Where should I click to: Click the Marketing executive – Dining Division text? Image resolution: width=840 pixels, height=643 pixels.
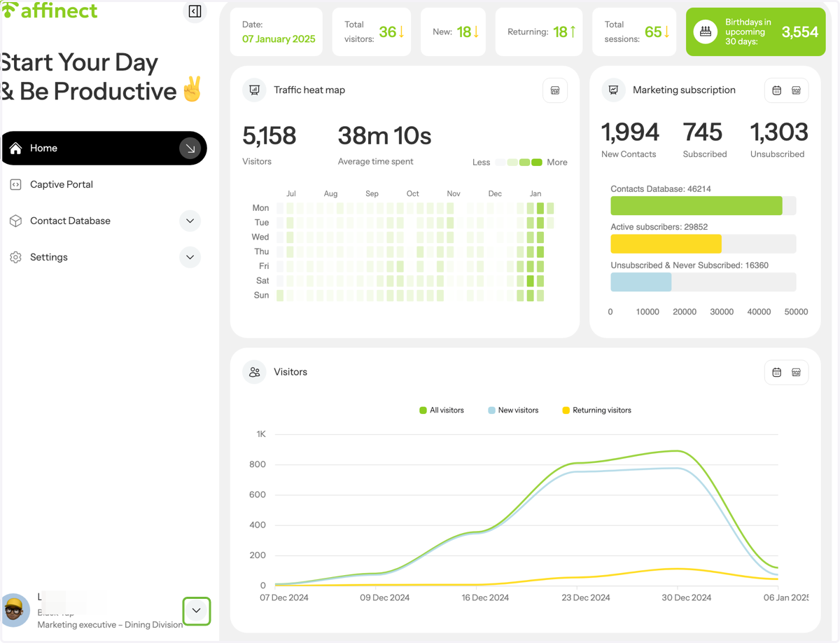tap(110, 625)
